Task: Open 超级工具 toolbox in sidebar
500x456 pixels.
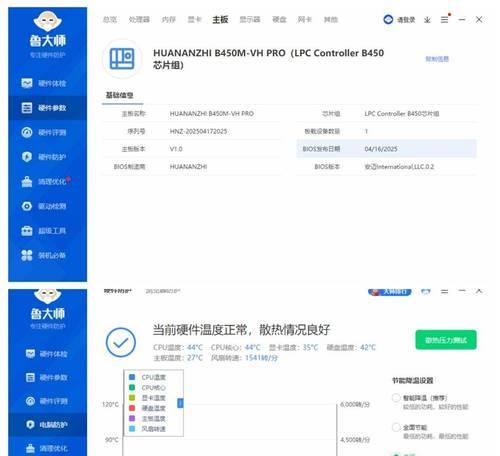Action: [44, 231]
